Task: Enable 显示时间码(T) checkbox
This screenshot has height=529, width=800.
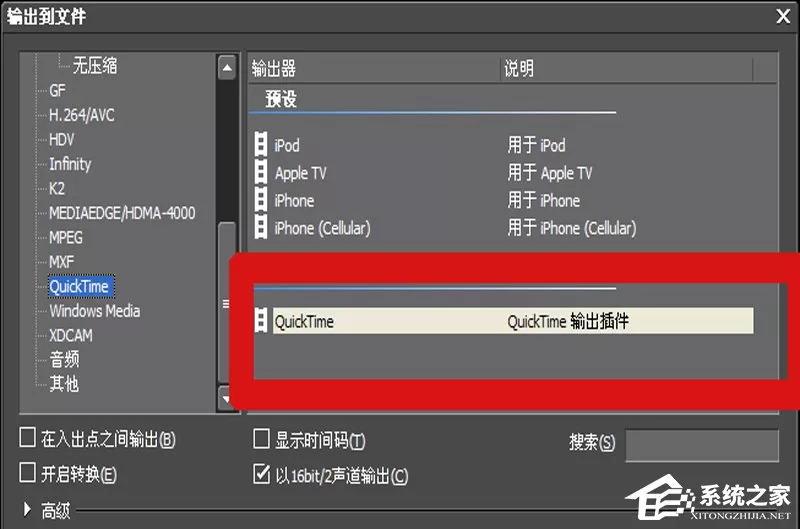Action: 261,439
